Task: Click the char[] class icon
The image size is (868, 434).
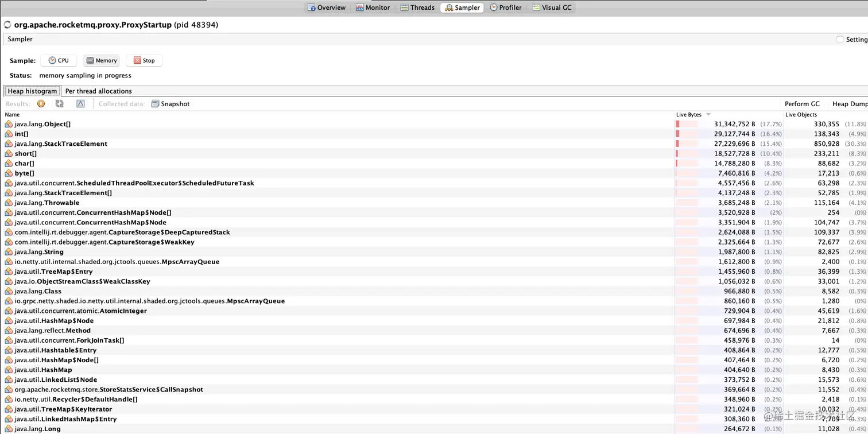Action: (9, 163)
